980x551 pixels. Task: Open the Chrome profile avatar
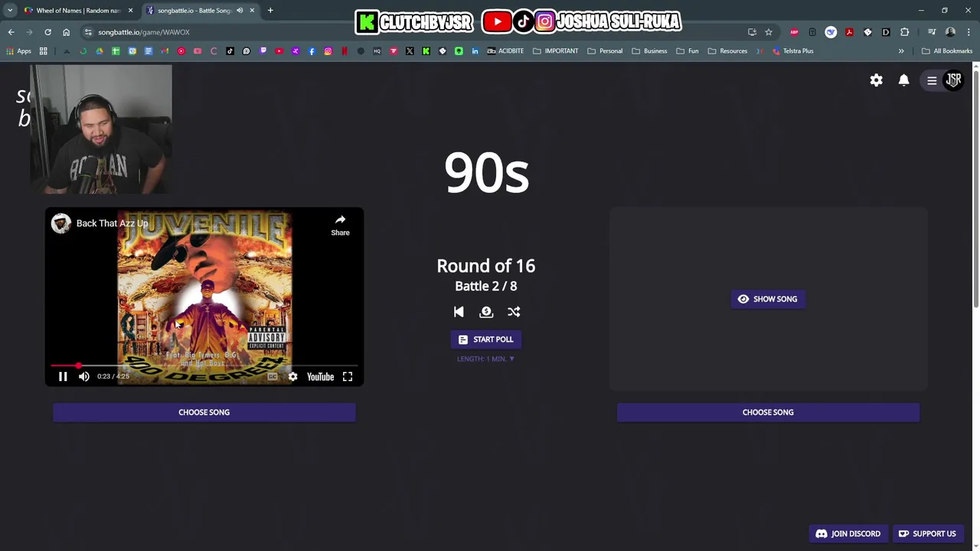[950, 32]
